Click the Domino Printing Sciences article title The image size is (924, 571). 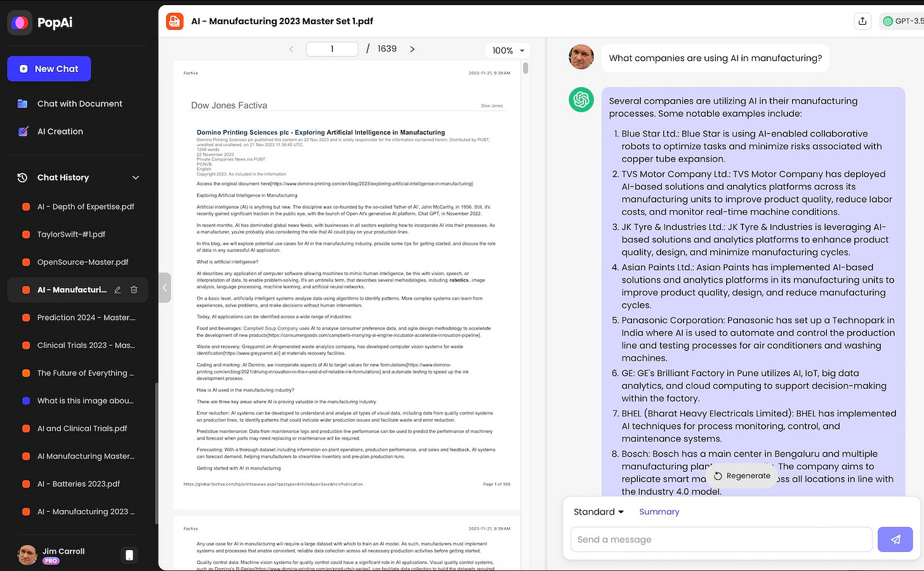(320, 133)
